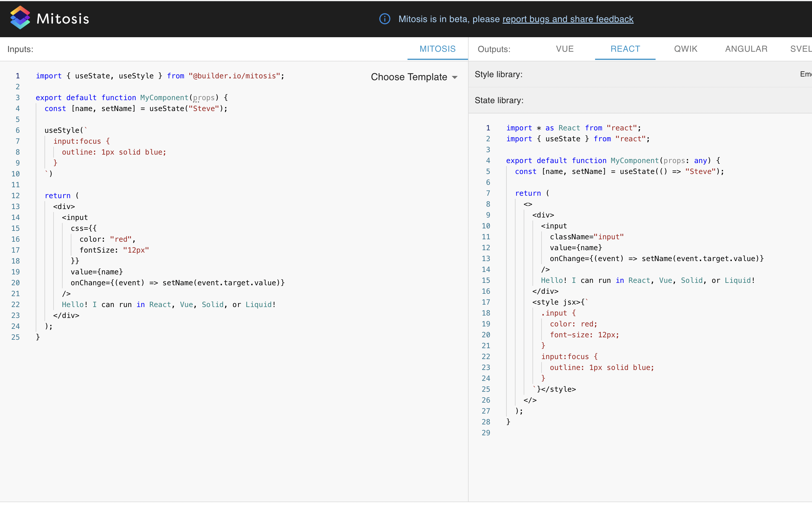Click line number 12 in the input editor

tap(16, 195)
